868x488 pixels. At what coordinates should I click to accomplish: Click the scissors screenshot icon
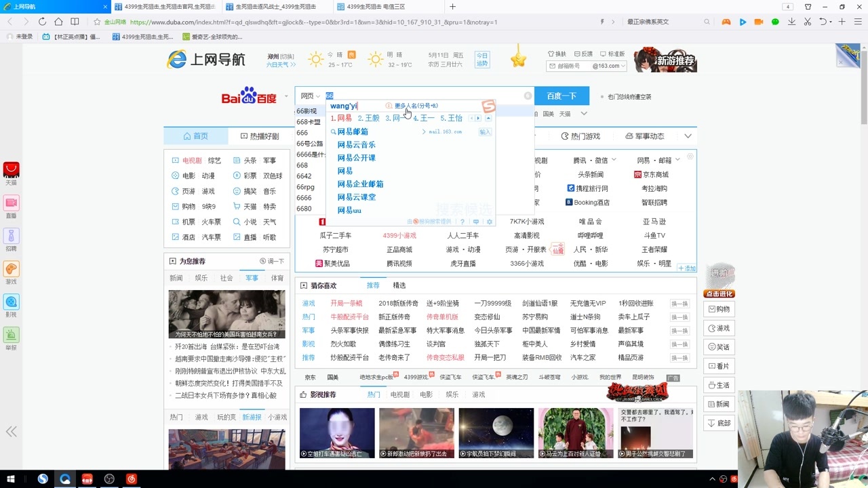click(x=808, y=22)
